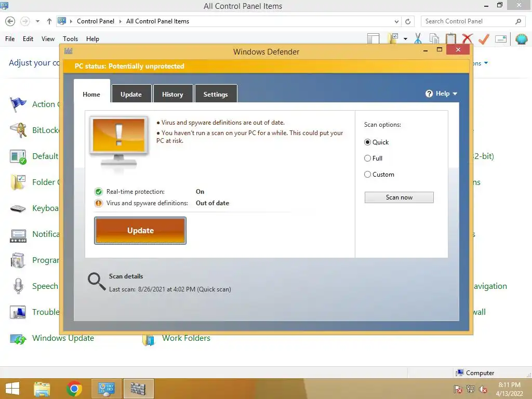The height and width of the screenshot is (399, 532).
Task: Open the Settings tab in Windows Defender
Action: tap(216, 94)
